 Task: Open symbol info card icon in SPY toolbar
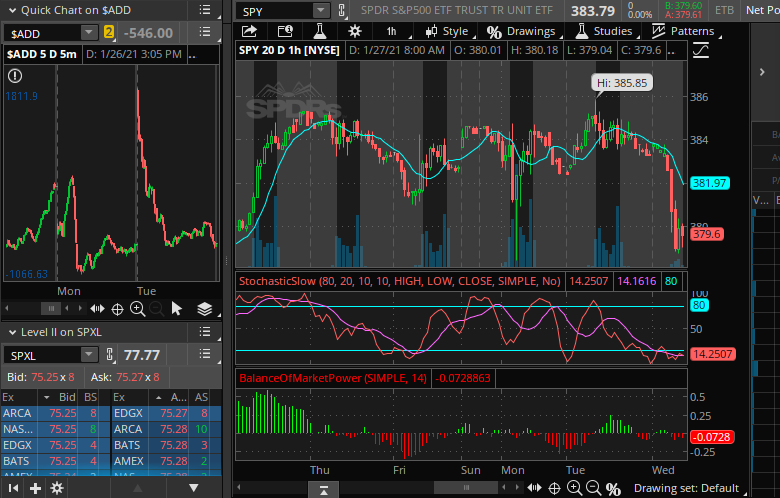click(285, 31)
